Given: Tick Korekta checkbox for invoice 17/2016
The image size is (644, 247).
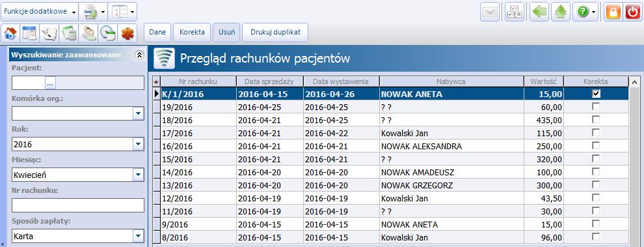Looking at the screenshot, I should click(596, 132).
